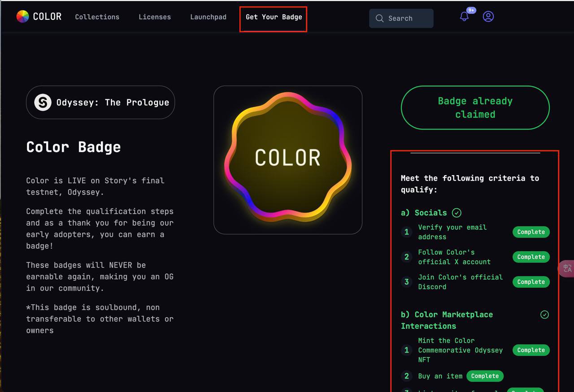Viewport: 574px width, 392px height.
Task: Go to the Launchpad nav item
Action: click(x=208, y=17)
